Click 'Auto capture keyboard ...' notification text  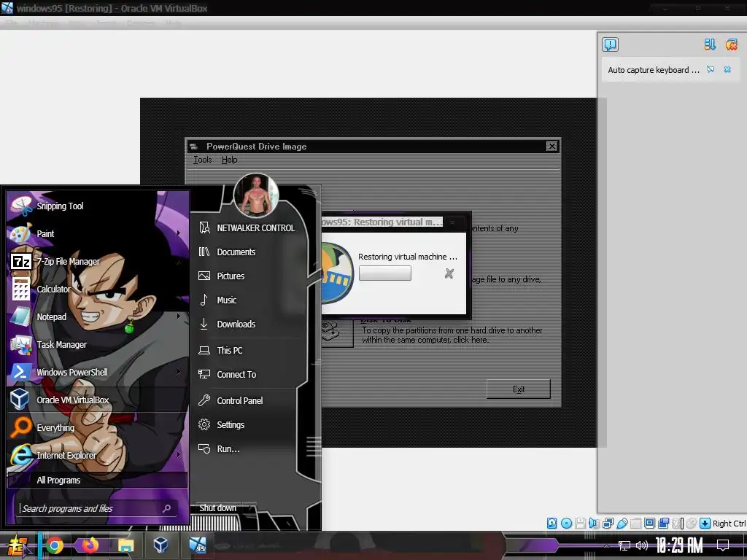[x=653, y=70]
